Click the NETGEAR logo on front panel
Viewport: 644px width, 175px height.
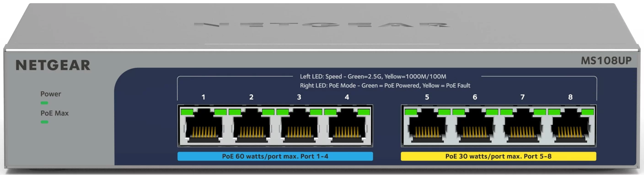click(53, 65)
